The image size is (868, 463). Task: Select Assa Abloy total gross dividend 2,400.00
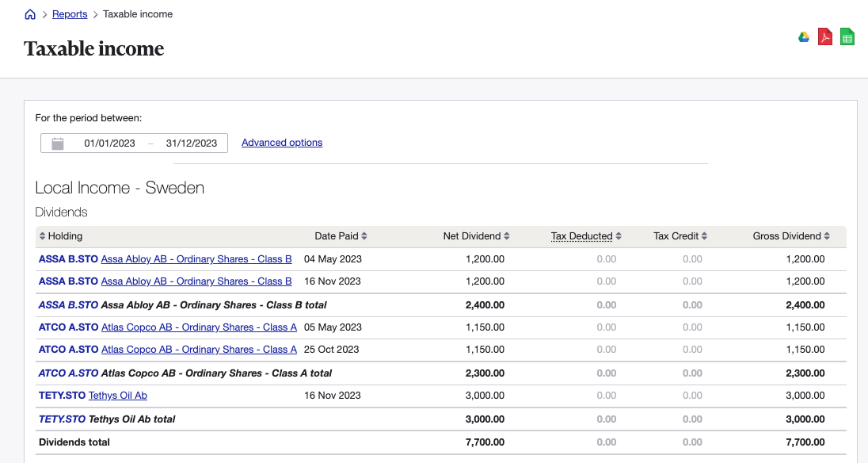[x=805, y=305]
